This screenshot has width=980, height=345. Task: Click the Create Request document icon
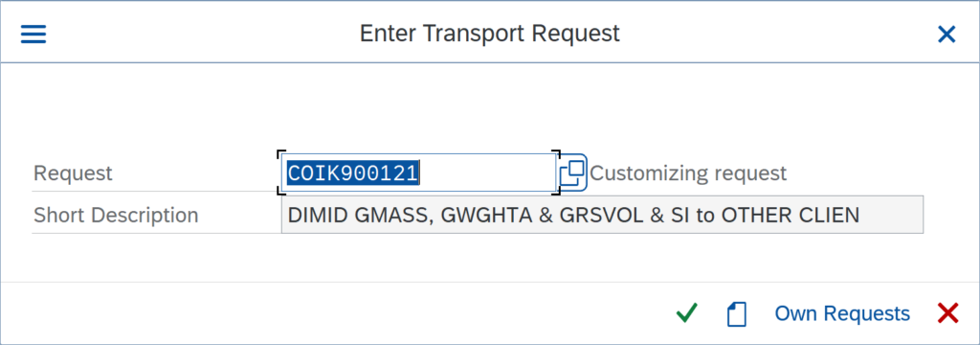click(x=737, y=313)
